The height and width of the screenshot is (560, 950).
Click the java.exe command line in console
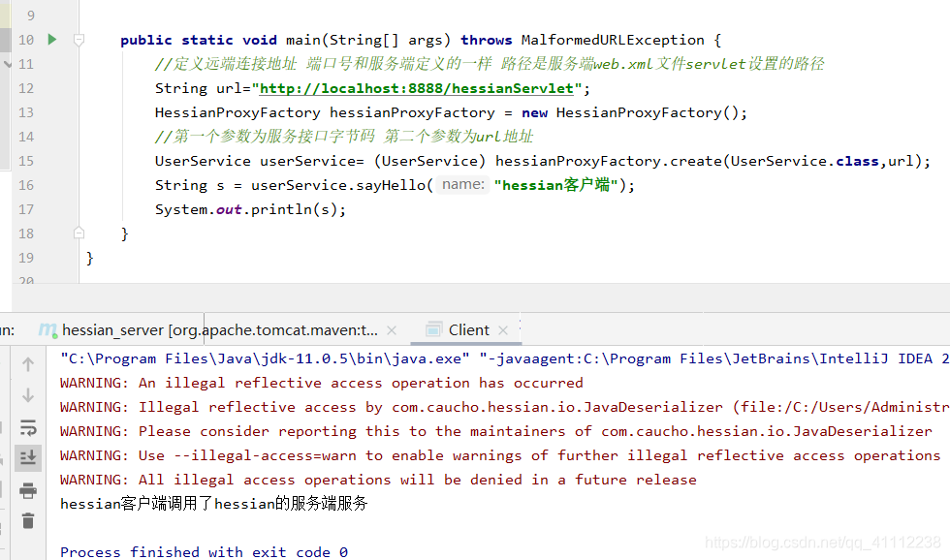coord(505,359)
